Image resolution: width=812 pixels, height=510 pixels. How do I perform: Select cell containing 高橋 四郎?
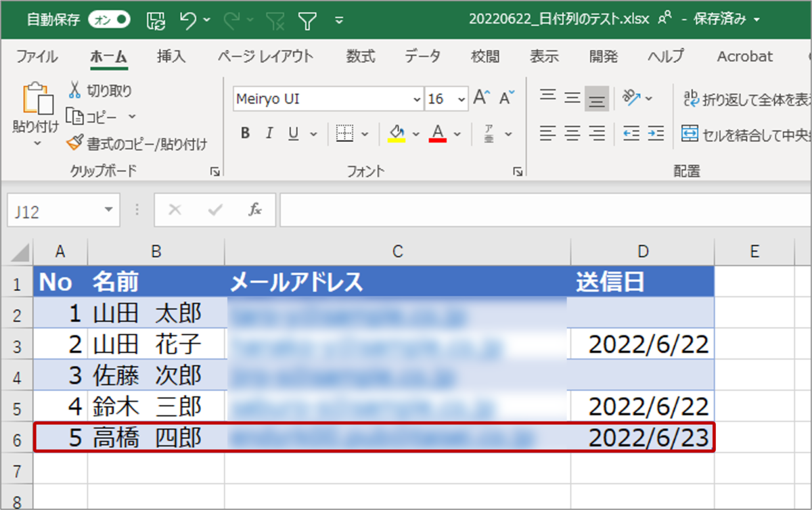(x=156, y=438)
